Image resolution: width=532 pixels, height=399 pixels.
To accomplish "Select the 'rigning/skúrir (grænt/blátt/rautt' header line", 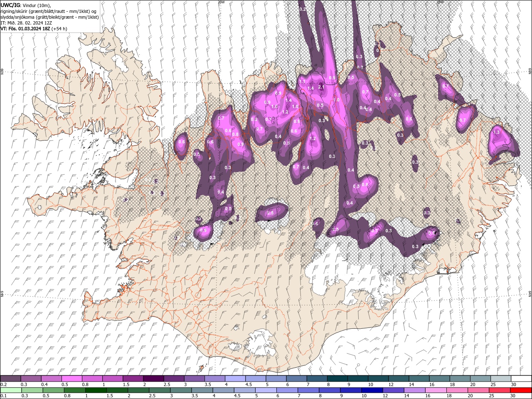I will coord(49,11).
